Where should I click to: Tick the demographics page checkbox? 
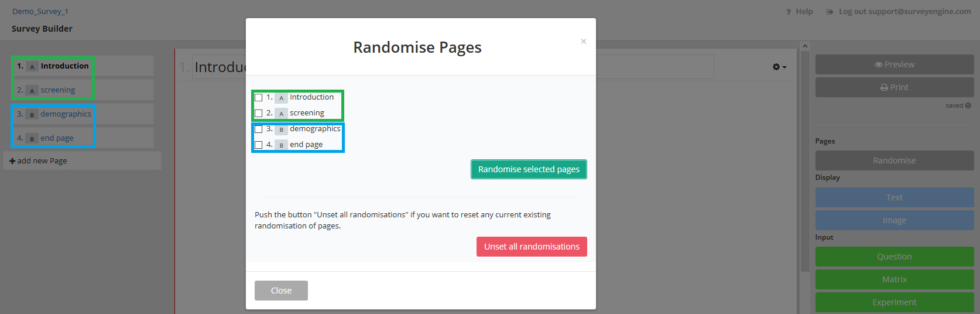pyautogui.click(x=258, y=129)
